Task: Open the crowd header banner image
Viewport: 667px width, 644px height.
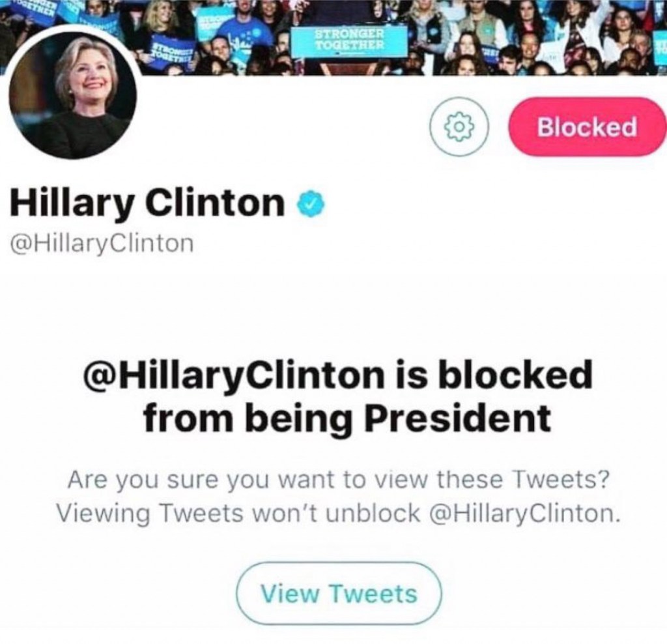Action: pos(333,37)
